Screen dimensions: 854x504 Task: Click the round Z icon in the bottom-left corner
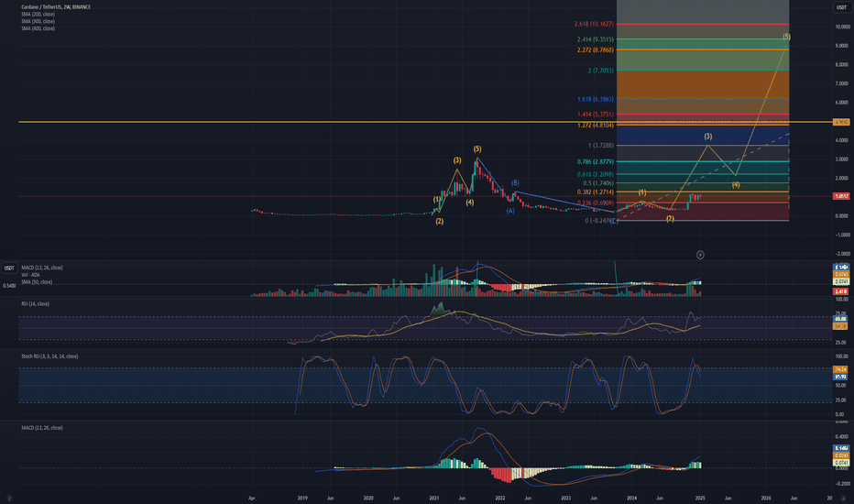coord(9,498)
